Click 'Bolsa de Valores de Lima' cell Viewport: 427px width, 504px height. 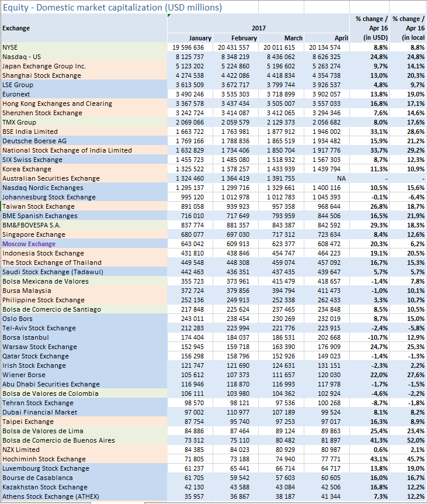tap(84, 430)
